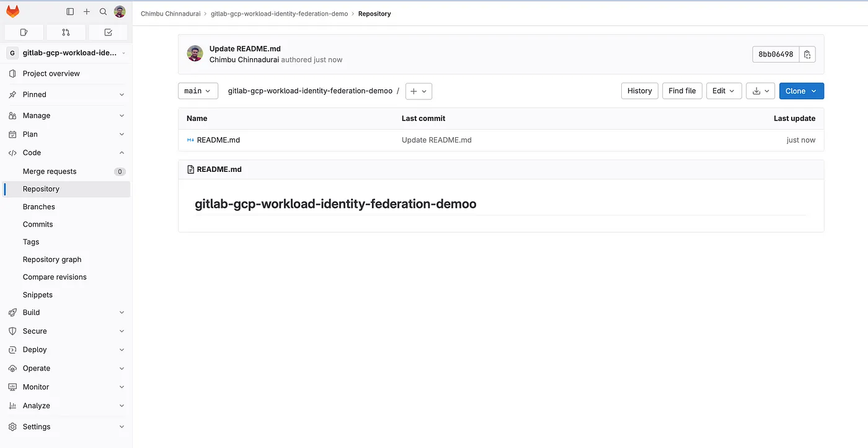Click the Build rocket icon
The width and height of the screenshot is (868, 448).
click(x=12, y=312)
